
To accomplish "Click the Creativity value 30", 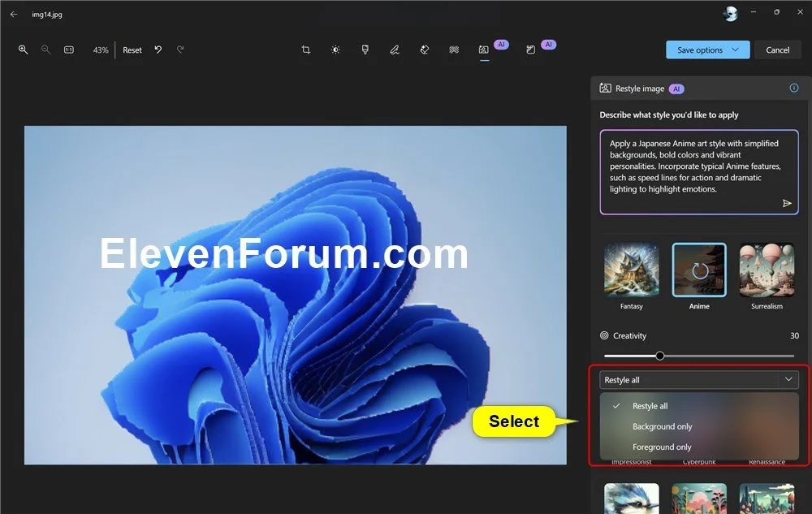I will pos(794,335).
